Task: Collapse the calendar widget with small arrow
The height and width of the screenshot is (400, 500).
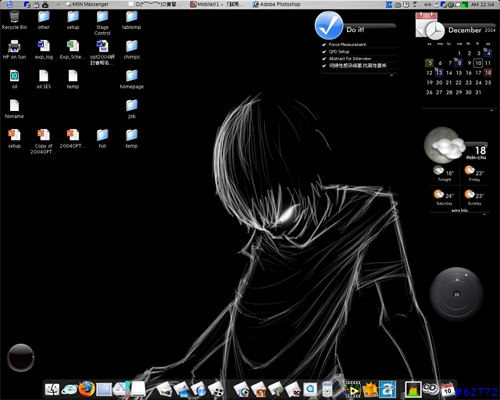Action: (x=492, y=110)
